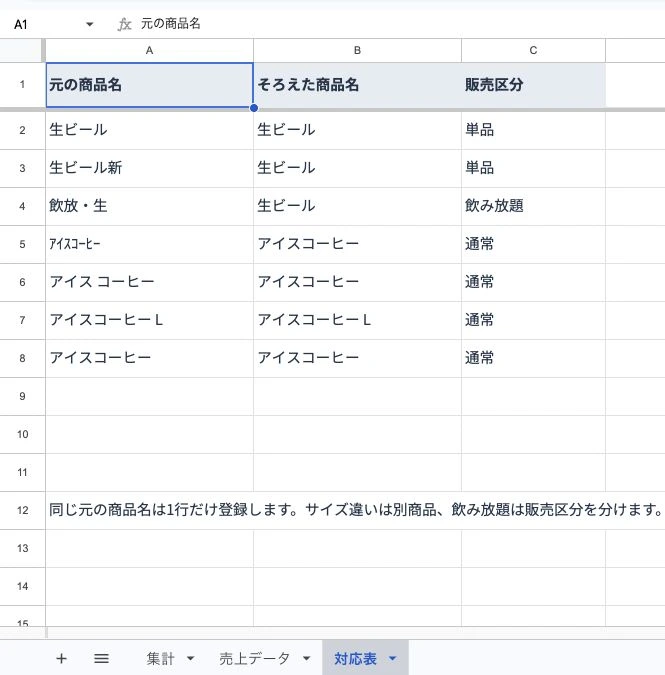Select row 1 header
This screenshot has height=675, width=665.
coord(22,85)
